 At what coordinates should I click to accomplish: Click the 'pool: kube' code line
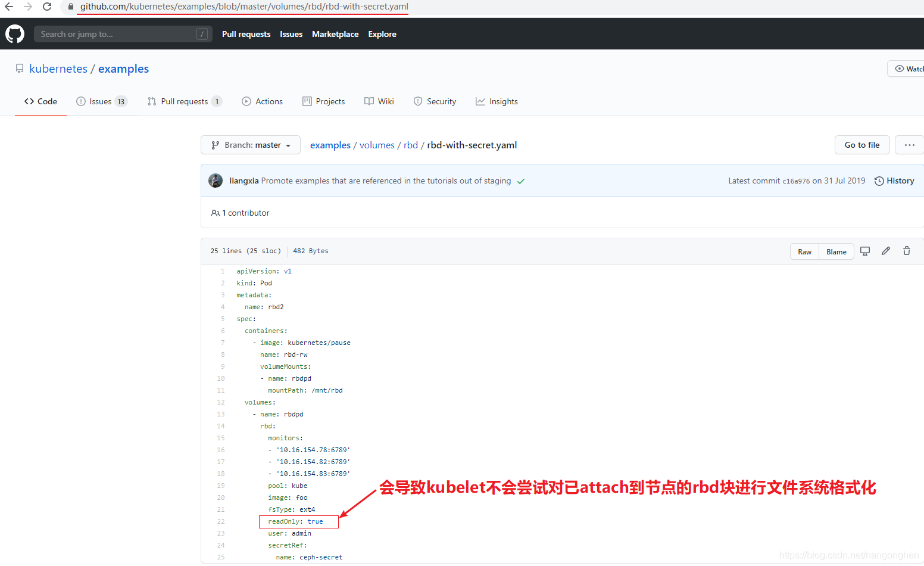point(288,486)
